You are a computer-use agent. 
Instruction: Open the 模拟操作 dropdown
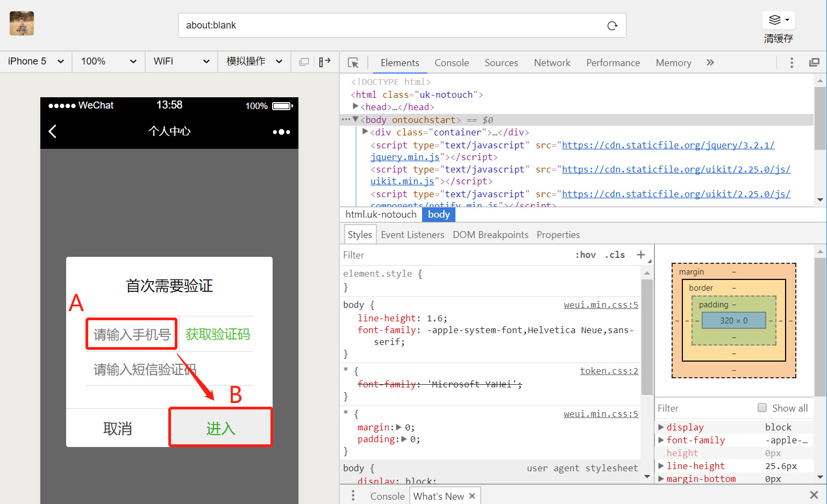254,61
